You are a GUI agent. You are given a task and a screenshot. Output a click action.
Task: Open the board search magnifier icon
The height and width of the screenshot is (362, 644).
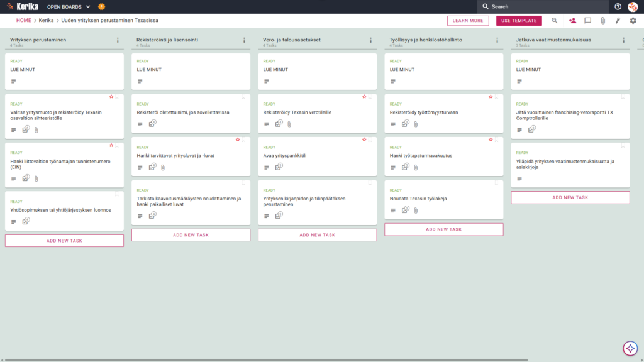[x=555, y=21]
